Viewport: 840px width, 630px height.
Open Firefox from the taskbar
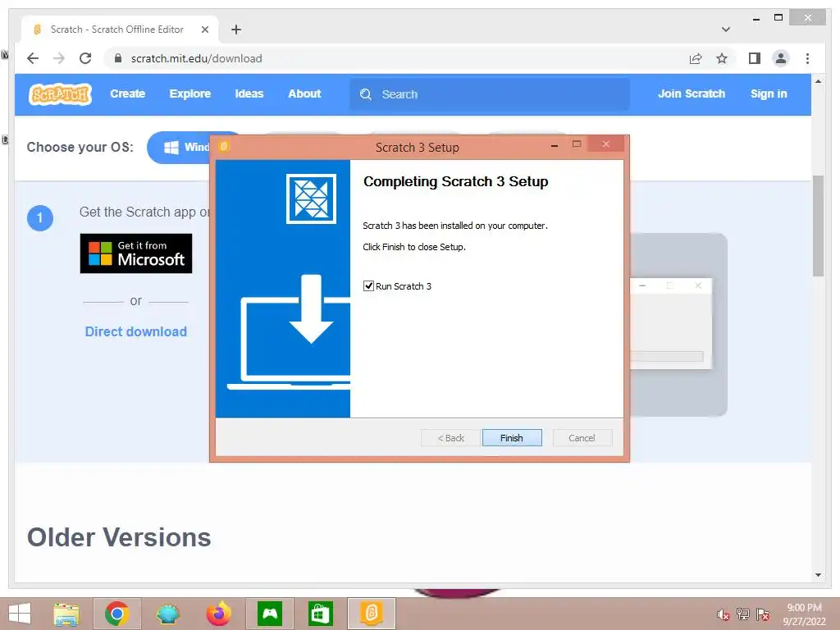(x=218, y=614)
